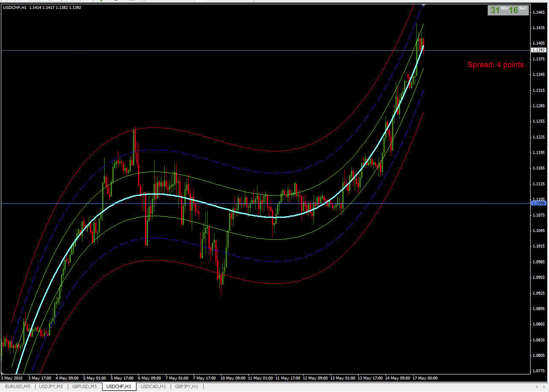
Task: Click price scale value 1.1465
Action: pos(539,12)
